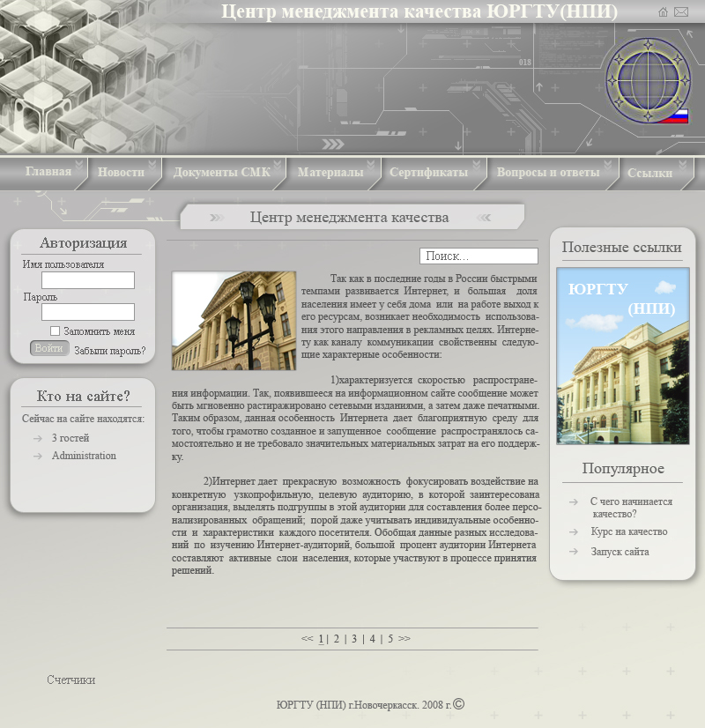Expand chevron on Ссылки menu tab
This screenshot has width=705, height=728.
(x=682, y=165)
